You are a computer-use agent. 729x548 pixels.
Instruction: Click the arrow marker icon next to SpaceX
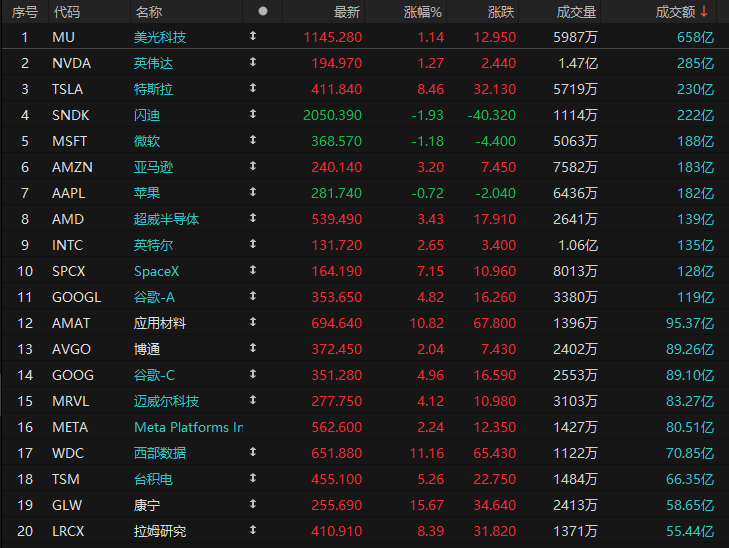[253, 270]
